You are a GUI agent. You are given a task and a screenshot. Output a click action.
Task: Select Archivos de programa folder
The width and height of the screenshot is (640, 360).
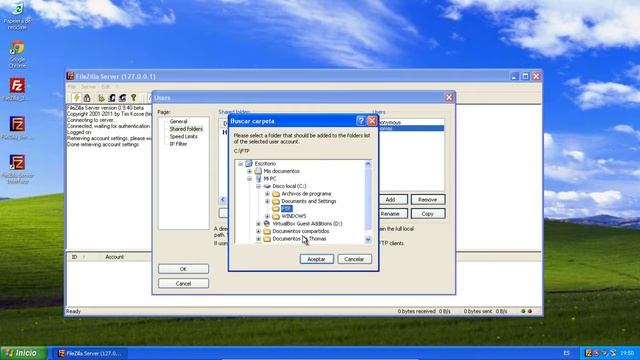click(x=306, y=194)
